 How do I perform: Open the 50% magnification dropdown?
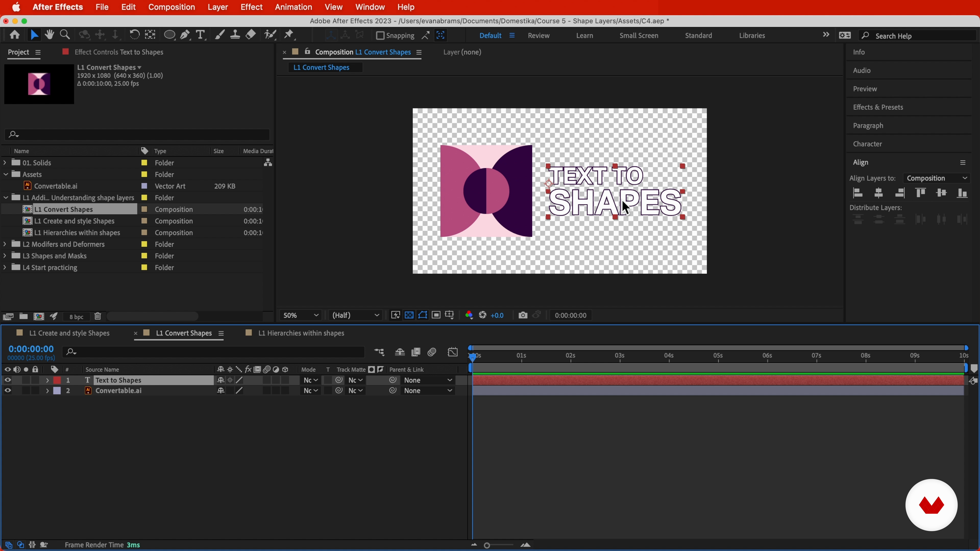coord(301,315)
